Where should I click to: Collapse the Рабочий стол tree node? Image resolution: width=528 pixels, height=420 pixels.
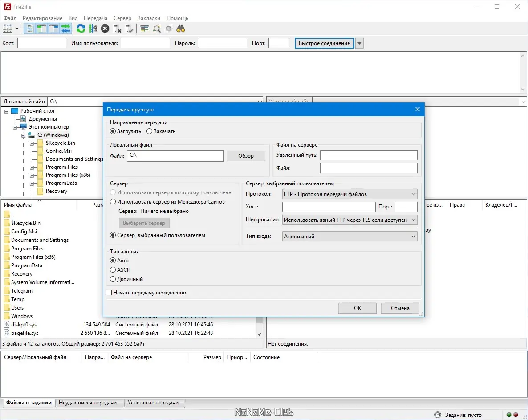[x=6, y=111]
